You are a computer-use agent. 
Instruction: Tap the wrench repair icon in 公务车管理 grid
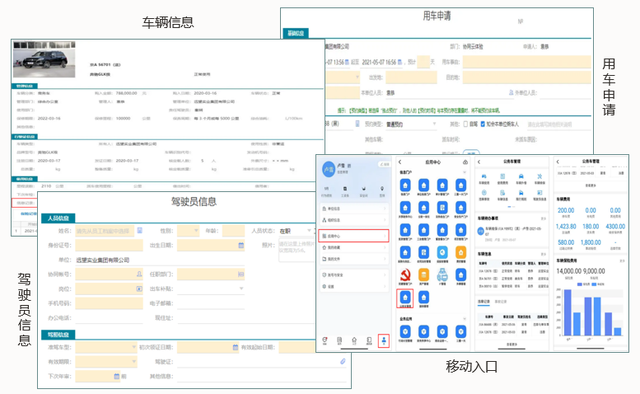(539, 176)
